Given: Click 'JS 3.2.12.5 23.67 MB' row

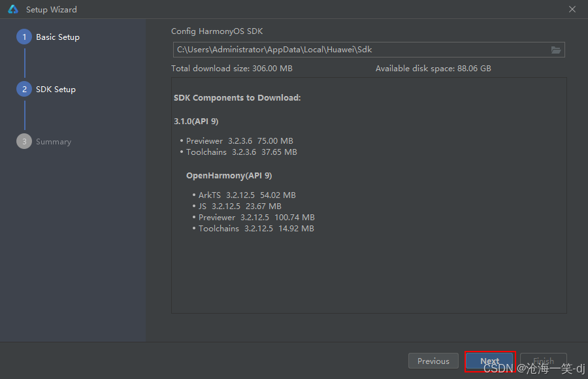Looking at the screenshot, I should pos(240,206).
